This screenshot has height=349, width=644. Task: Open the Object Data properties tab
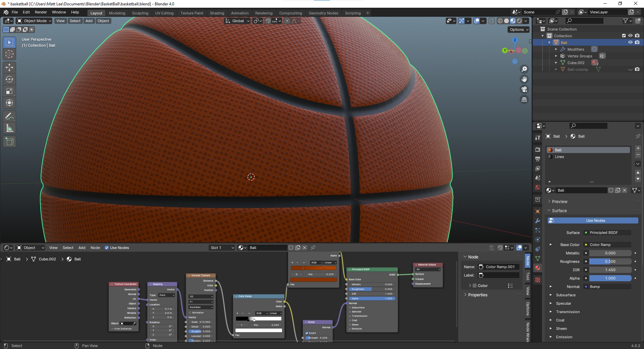tap(538, 258)
